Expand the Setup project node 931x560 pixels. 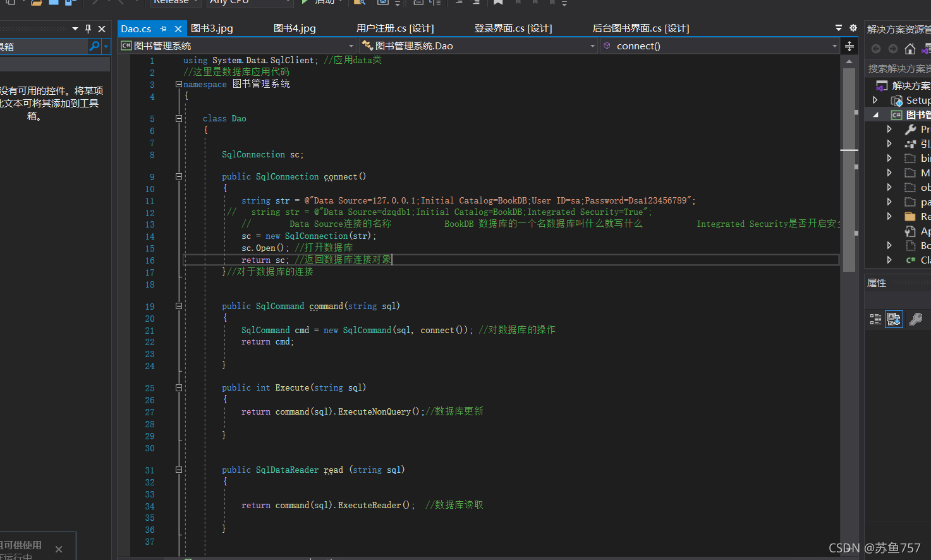(x=875, y=100)
